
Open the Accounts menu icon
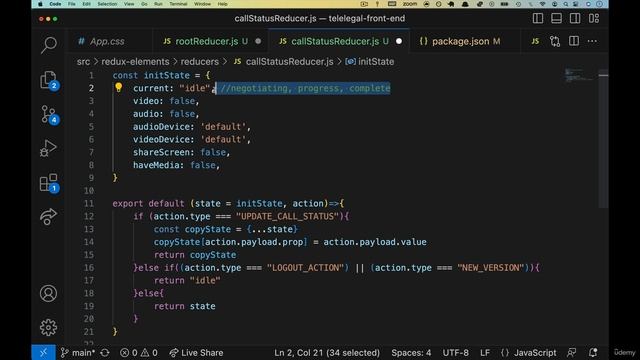48,293
